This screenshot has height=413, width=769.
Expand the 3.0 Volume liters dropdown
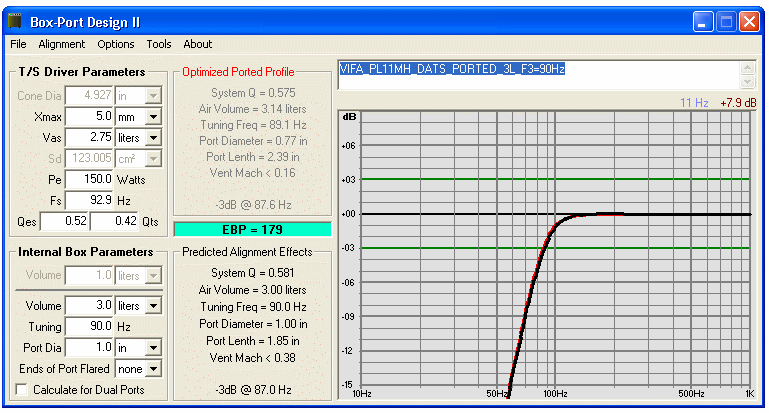(154, 306)
